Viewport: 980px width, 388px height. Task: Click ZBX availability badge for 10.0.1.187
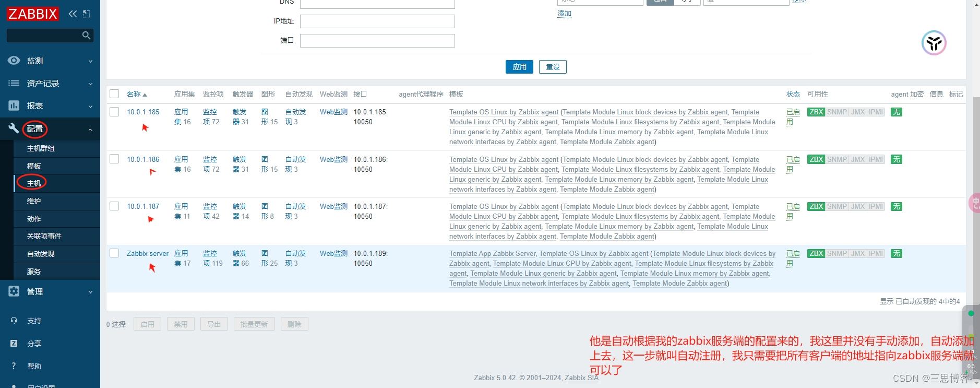816,206
